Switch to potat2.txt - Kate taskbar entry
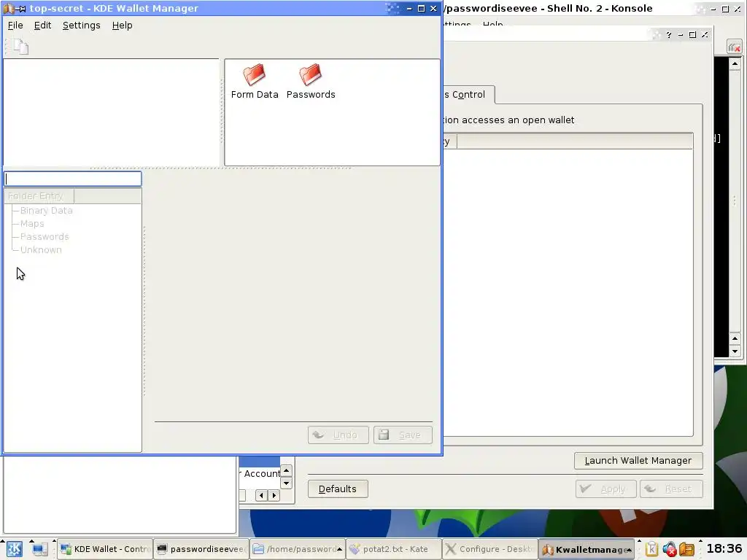Image resolution: width=747 pixels, height=560 pixels. (x=394, y=549)
